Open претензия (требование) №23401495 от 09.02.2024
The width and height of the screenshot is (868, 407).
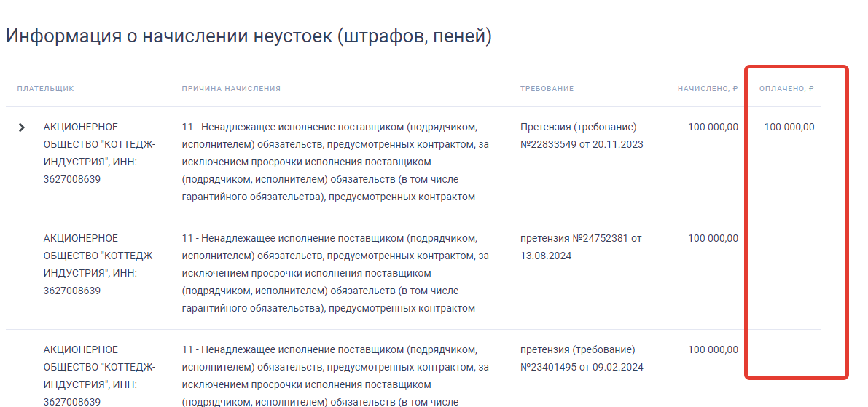(x=582, y=358)
